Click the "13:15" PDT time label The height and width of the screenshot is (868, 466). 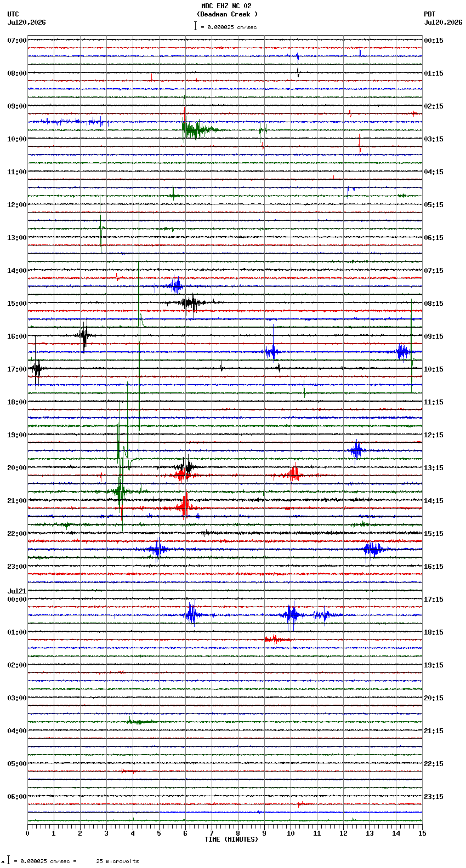pos(434,468)
